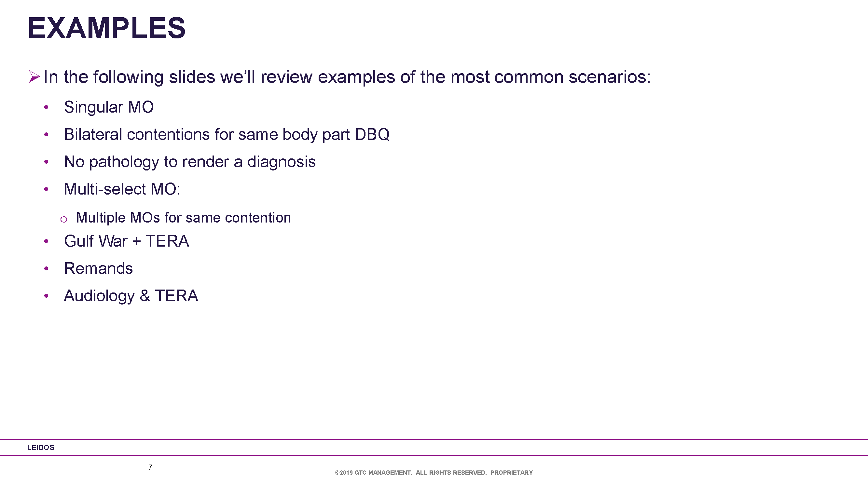Click the hollow circle sub-bullet marker

coord(64,220)
